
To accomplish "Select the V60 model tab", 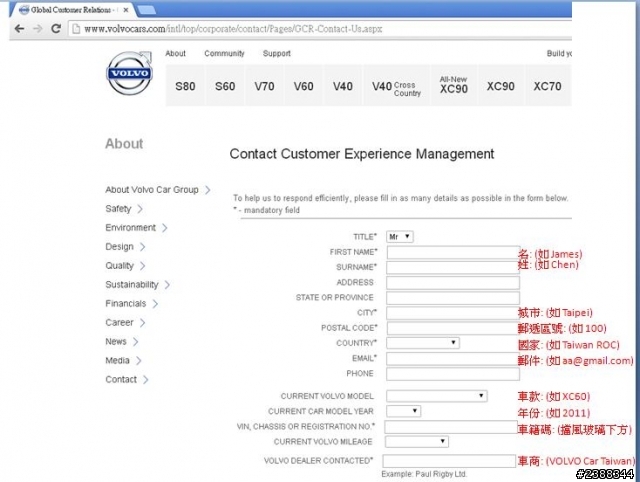I will [303, 86].
